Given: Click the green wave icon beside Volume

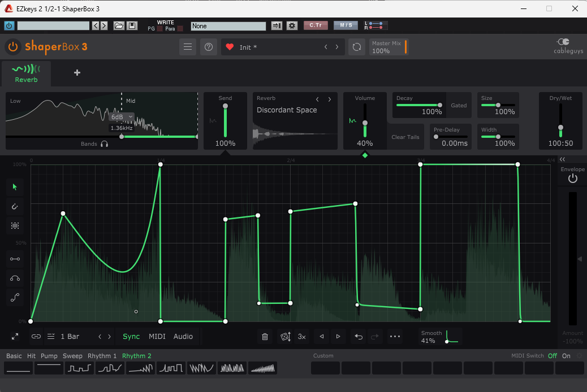Looking at the screenshot, I should tap(352, 121).
